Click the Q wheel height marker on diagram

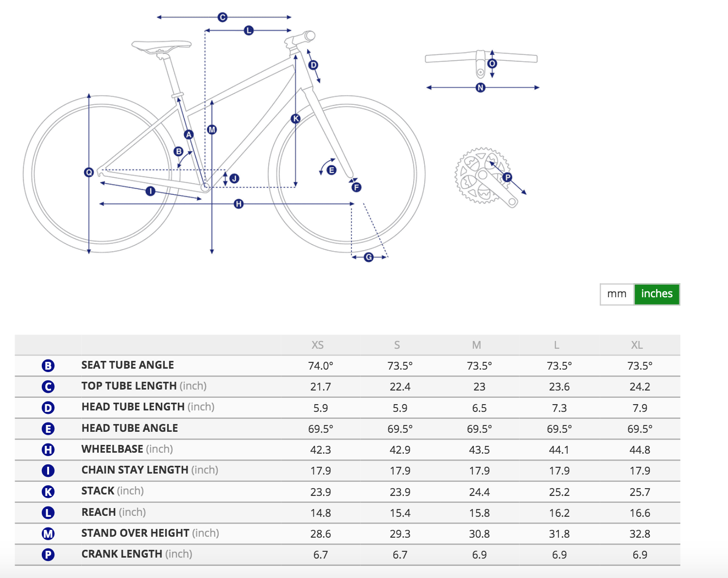[x=89, y=172]
